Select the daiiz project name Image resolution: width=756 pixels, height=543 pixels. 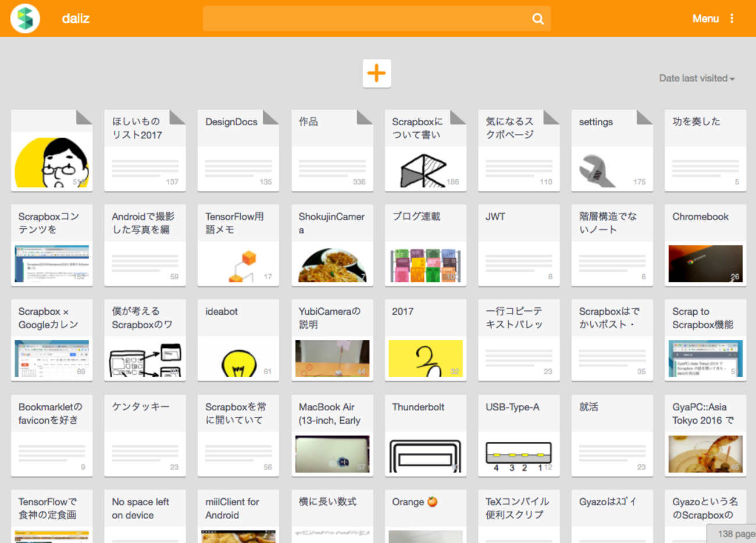[x=76, y=18]
